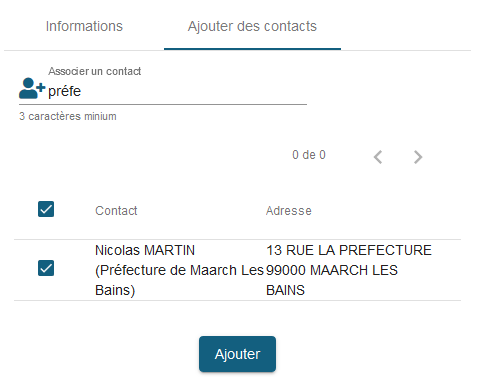Click the blue active tab indicator bar
The image size is (477, 382).
[x=252, y=49]
